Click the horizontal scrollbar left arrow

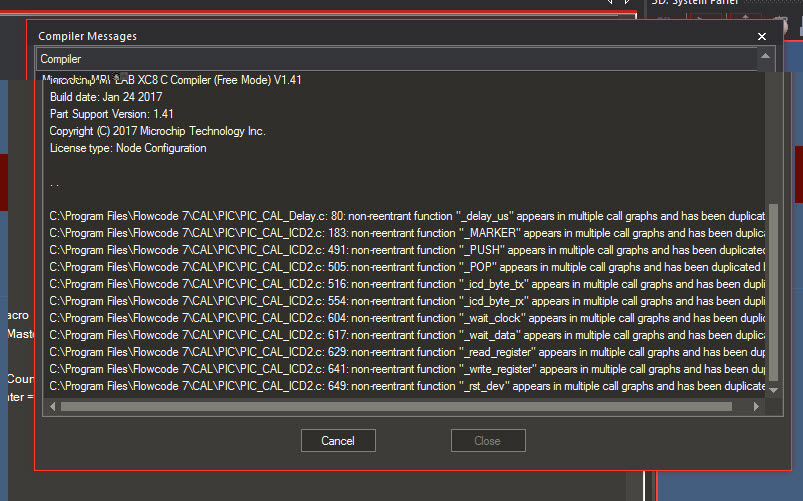tap(52, 406)
